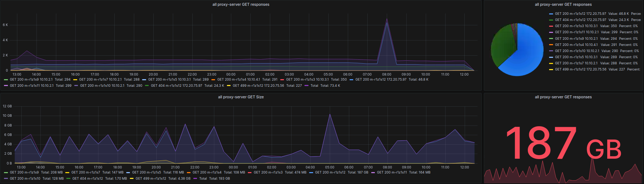
Task: Open the 'all proxy-server GET Size' panel title menu
Action: tap(241, 97)
